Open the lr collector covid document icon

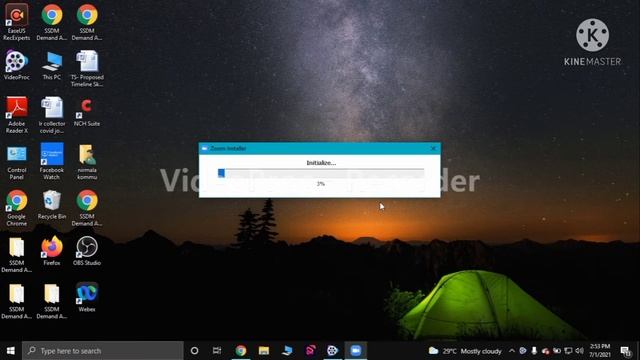[52, 115]
